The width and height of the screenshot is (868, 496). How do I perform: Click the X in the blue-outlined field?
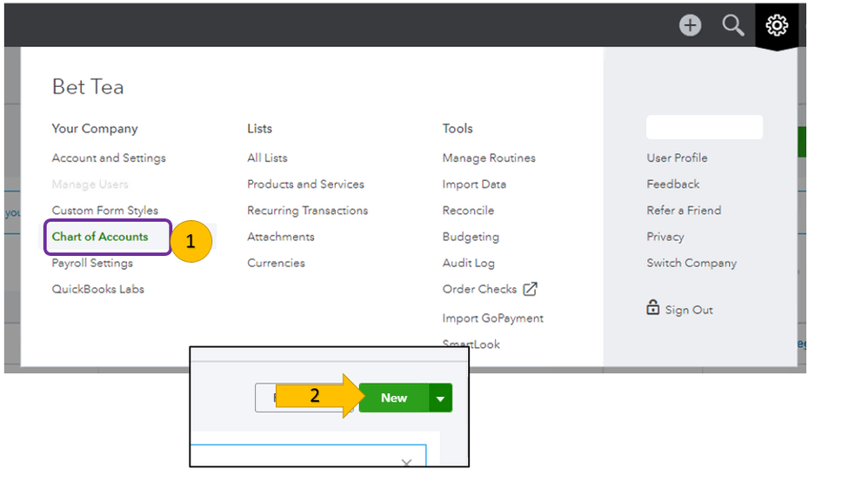point(406,462)
